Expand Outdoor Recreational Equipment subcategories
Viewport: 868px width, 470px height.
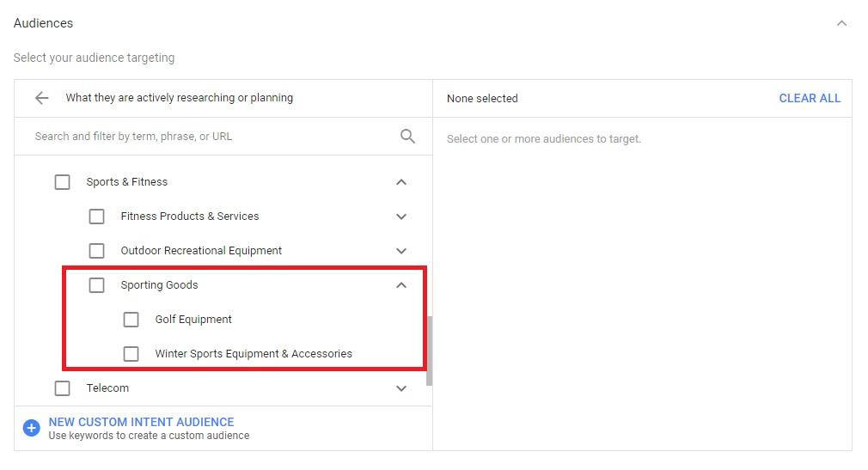[401, 251]
